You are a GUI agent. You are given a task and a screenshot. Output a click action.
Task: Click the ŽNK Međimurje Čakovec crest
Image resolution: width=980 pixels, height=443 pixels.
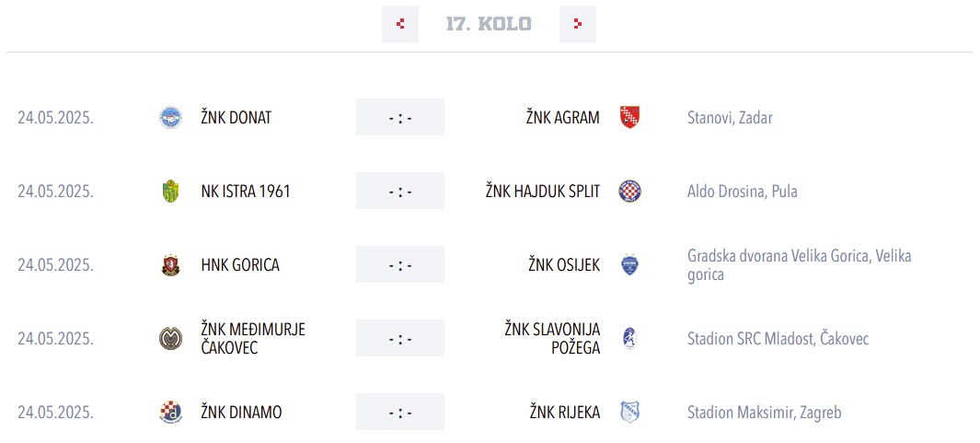(171, 339)
